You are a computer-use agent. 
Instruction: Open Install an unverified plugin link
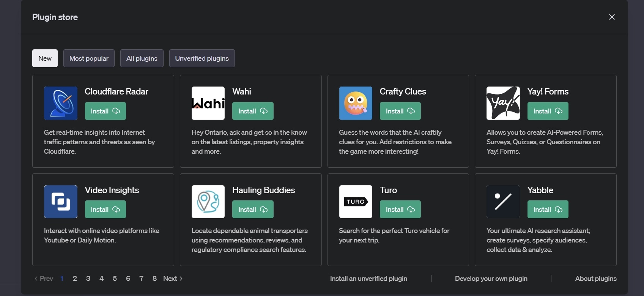click(368, 278)
